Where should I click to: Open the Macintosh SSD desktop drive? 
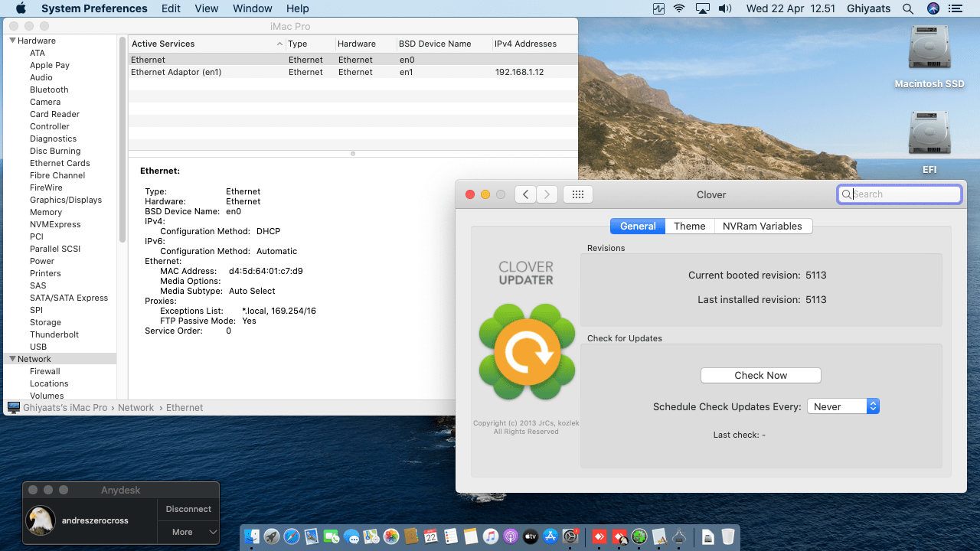(x=929, y=58)
